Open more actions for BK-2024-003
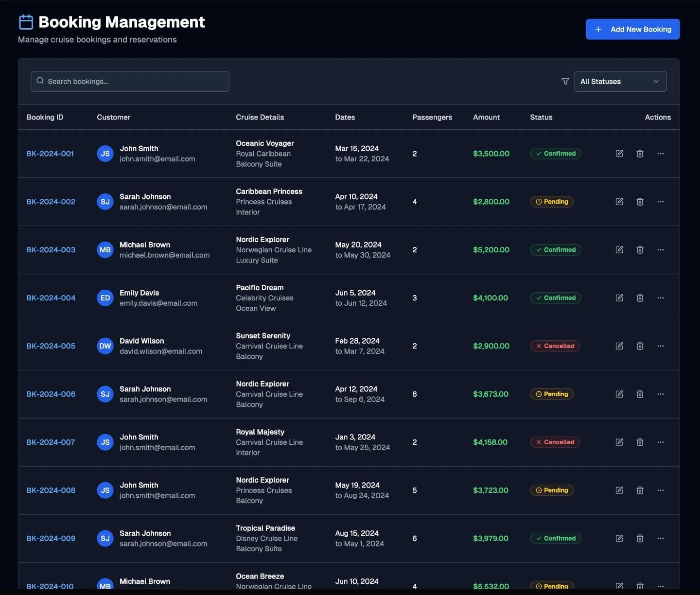 click(661, 249)
